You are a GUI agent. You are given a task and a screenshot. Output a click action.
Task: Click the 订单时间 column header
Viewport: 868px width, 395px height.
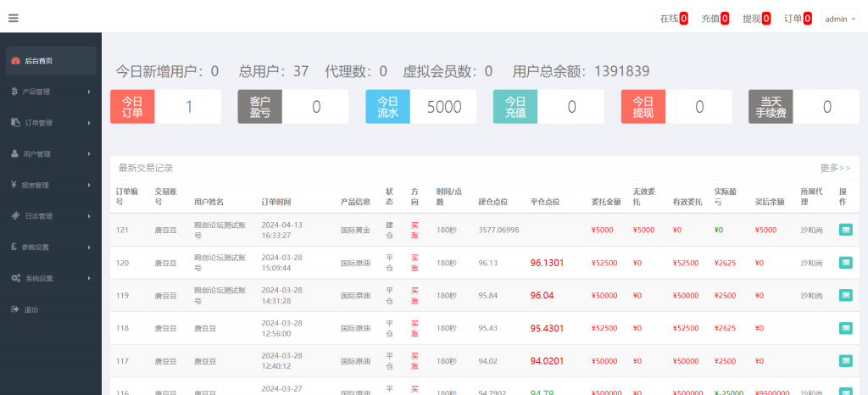[x=275, y=202]
